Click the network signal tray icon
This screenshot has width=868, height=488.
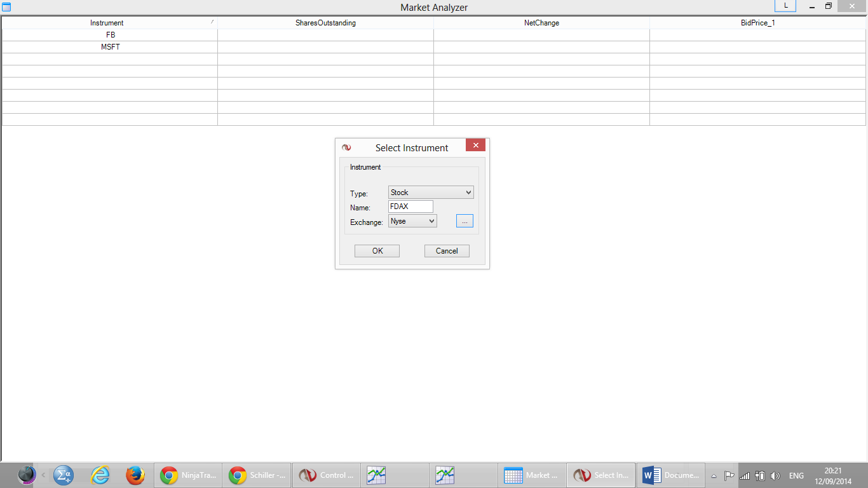[744, 475]
